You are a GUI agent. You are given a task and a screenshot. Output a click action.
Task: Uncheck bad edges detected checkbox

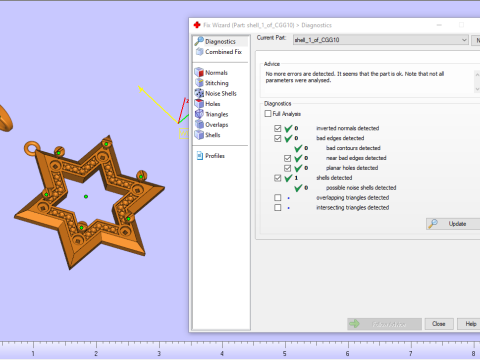[x=278, y=138]
